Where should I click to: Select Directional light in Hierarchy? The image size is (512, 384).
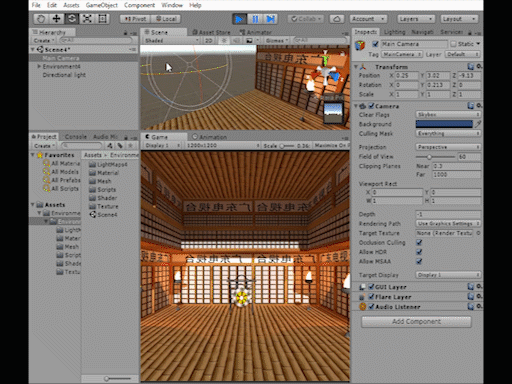click(64, 75)
